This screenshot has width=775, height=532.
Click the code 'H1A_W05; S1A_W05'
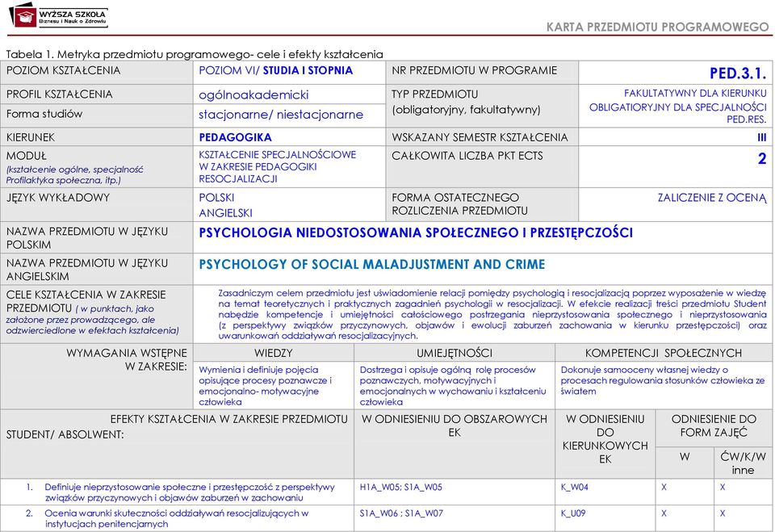tap(401, 487)
